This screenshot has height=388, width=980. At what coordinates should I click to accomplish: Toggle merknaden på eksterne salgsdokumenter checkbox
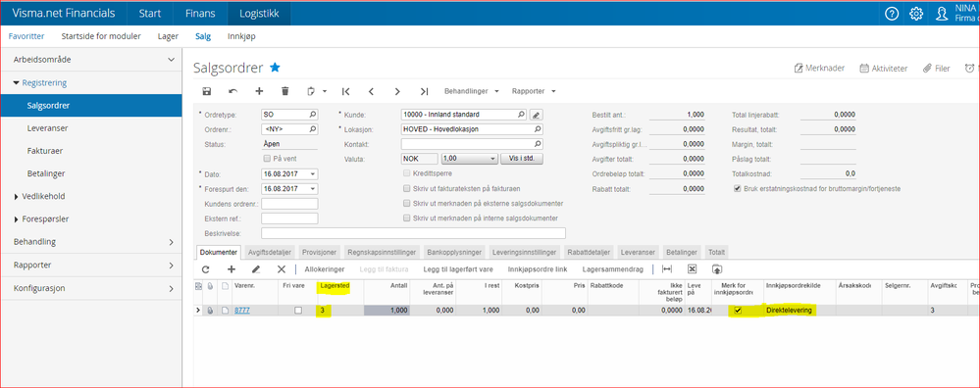point(407,204)
